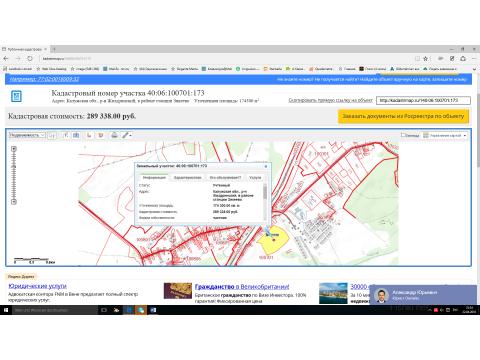
Task: Switch to the Информация tab in popup
Action: click(x=154, y=177)
